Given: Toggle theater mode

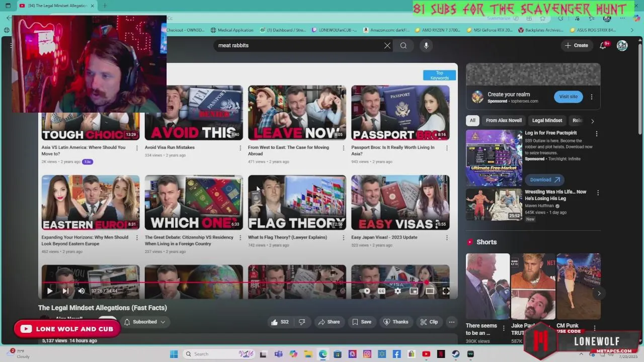Looking at the screenshot, I should tap(430, 291).
